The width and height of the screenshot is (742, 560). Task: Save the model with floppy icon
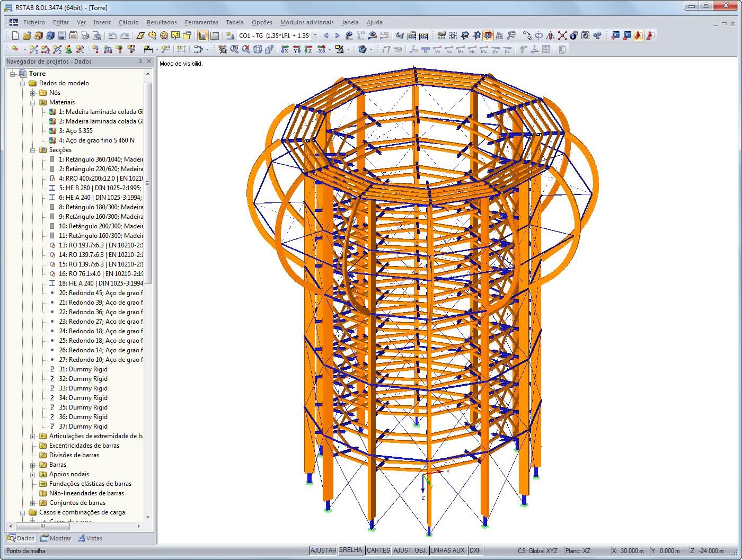coord(61,35)
